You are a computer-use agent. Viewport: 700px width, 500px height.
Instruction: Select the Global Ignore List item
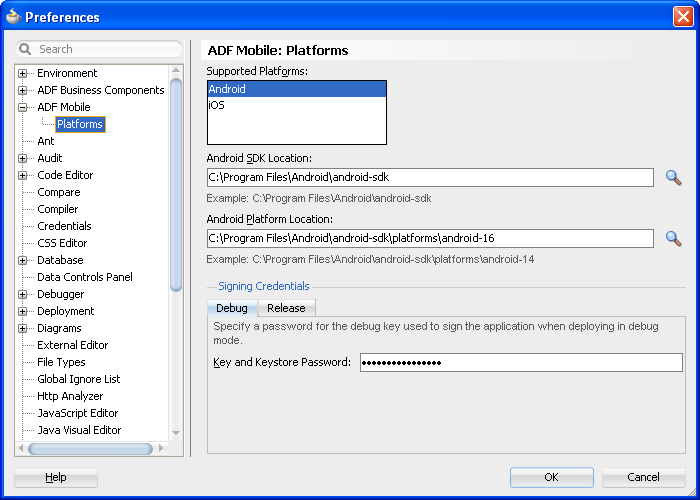[79, 379]
